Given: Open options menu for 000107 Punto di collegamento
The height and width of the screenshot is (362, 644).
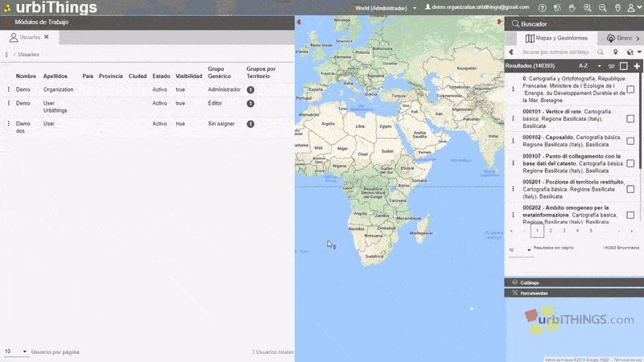Looking at the screenshot, I should tap(513, 163).
